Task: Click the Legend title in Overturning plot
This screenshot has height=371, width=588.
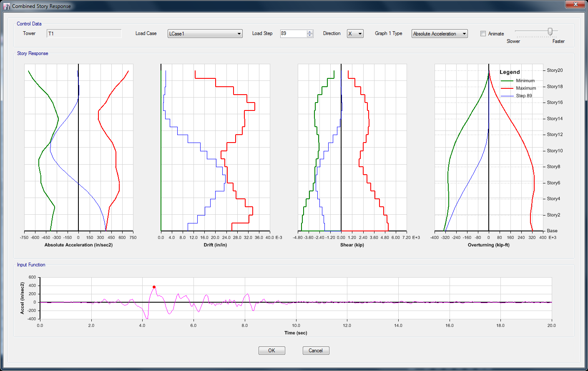Action: pyautogui.click(x=510, y=72)
